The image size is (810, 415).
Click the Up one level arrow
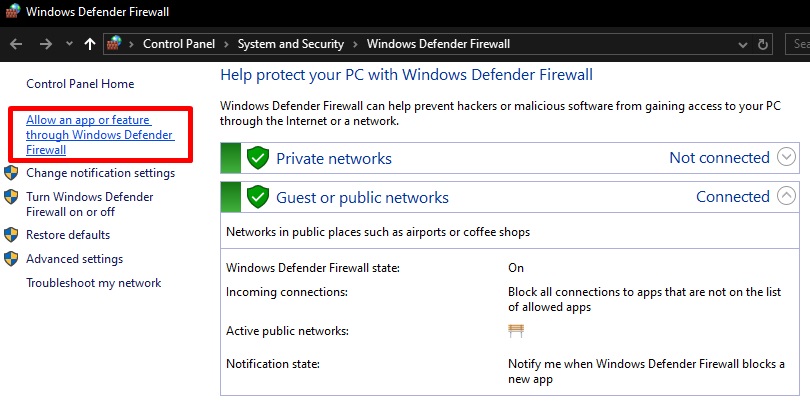coord(90,44)
